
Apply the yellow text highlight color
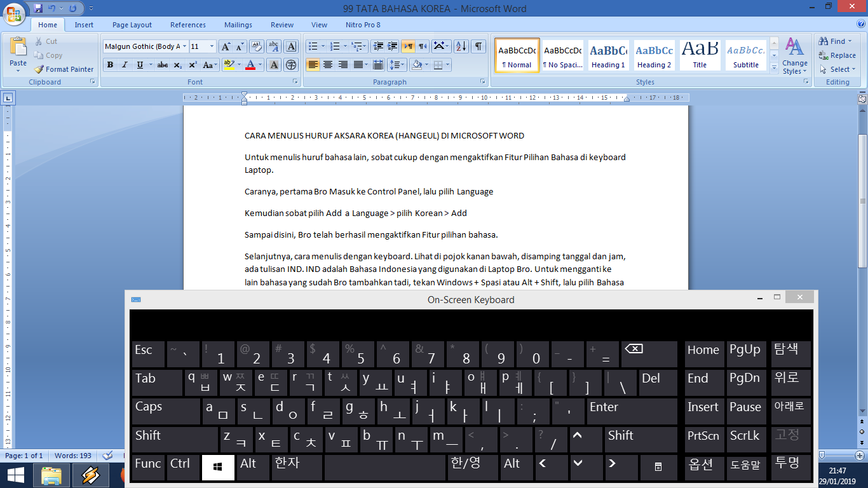click(229, 65)
